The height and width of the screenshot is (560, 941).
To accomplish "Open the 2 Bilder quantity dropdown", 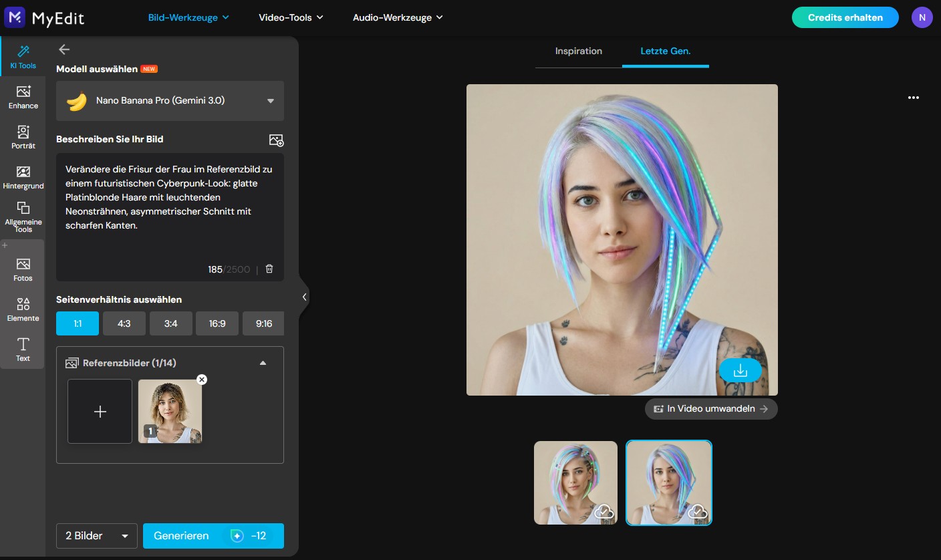I will (96, 535).
